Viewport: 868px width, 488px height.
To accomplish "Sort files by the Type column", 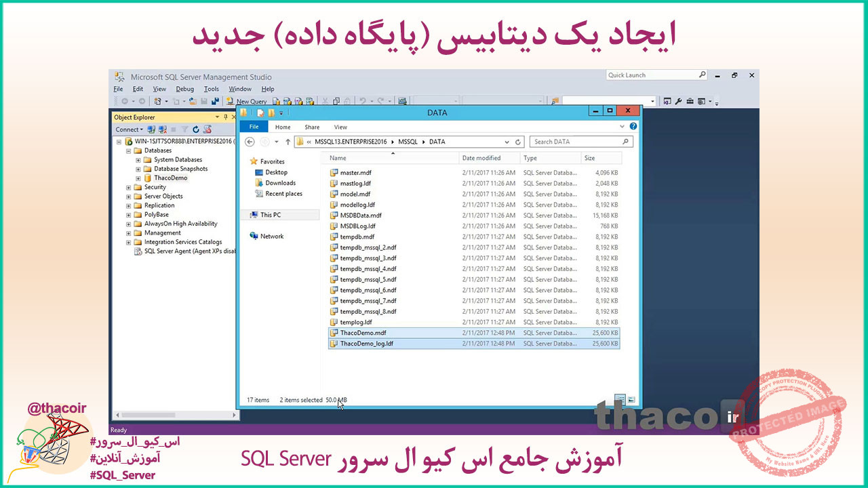I will pyautogui.click(x=550, y=158).
